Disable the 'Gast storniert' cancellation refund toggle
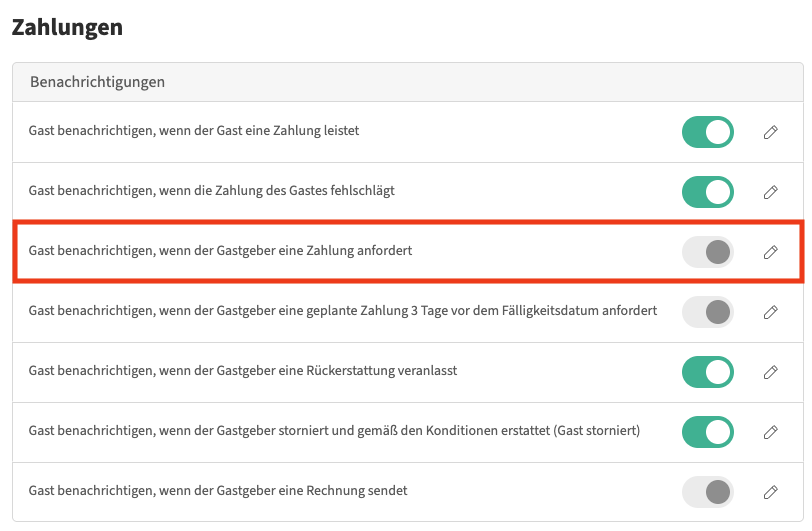This screenshot has height=531, width=812. (708, 432)
